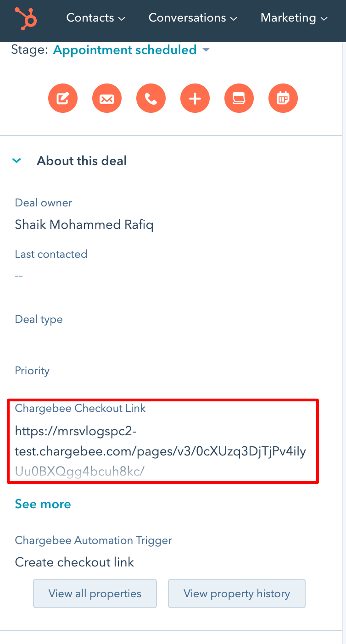This screenshot has height=644, width=346.
Task: Schedule a meeting via the calendar icon
Action: point(283,98)
